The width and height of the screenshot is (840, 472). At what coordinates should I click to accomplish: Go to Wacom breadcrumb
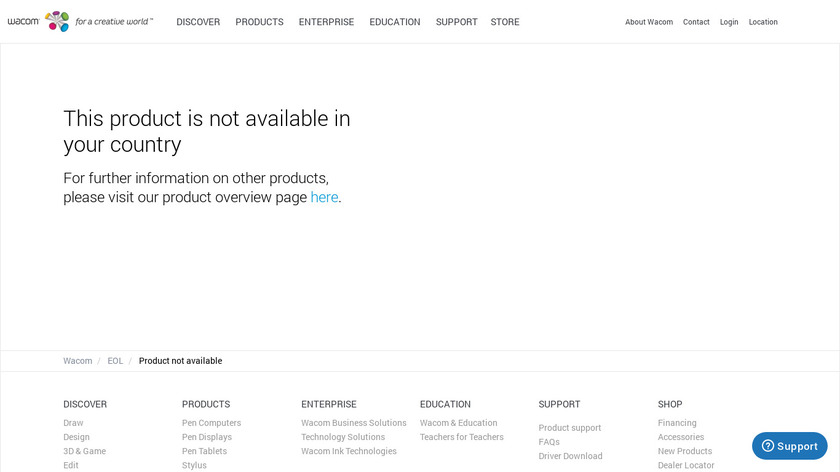click(x=78, y=361)
